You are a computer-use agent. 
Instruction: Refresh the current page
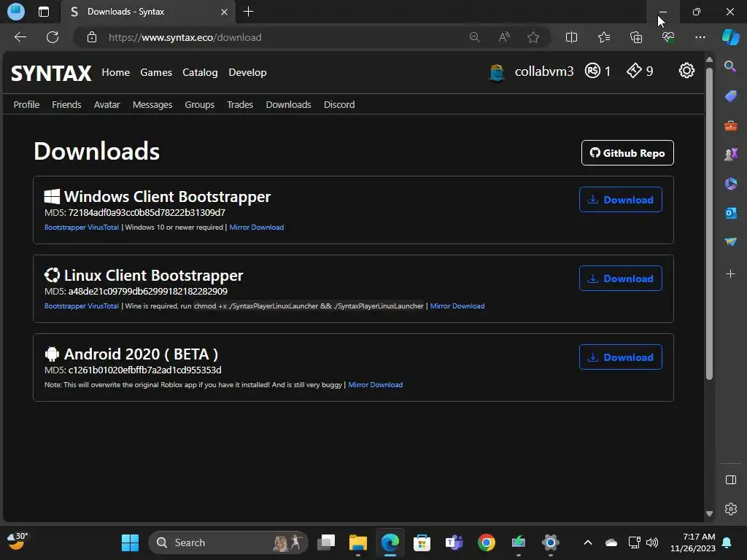(53, 37)
